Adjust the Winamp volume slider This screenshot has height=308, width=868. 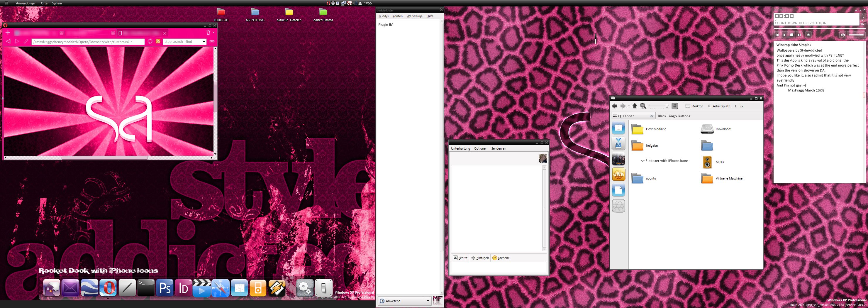pyautogui.click(x=856, y=35)
